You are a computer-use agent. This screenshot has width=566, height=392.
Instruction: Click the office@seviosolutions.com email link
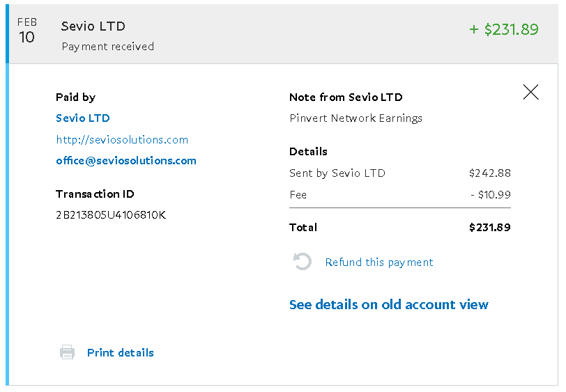pos(126,160)
